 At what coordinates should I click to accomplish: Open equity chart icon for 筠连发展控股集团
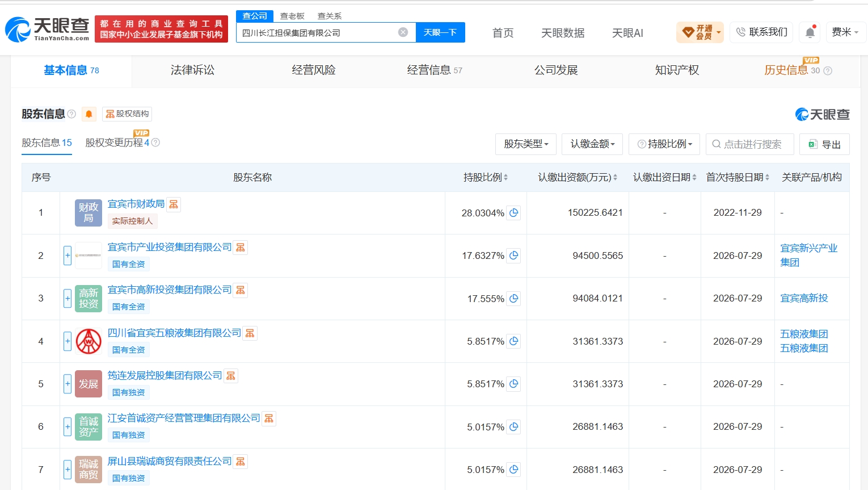(x=231, y=376)
